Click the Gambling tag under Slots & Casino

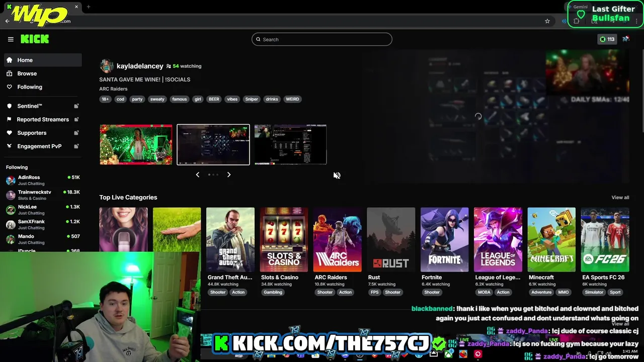[273, 292]
